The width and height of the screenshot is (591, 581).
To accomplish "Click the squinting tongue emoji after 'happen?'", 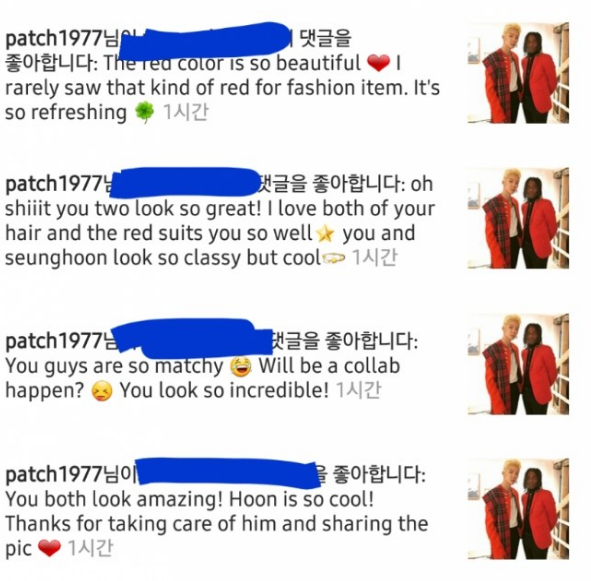I will coord(102,391).
